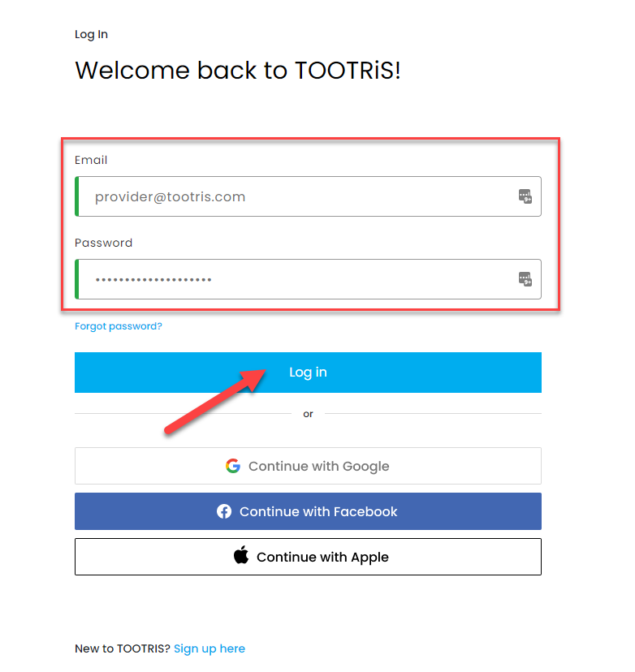Image resolution: width=635 pixels, height=672 pixels.
Task: Follow the Sign up here link
Action: point(210,648)
